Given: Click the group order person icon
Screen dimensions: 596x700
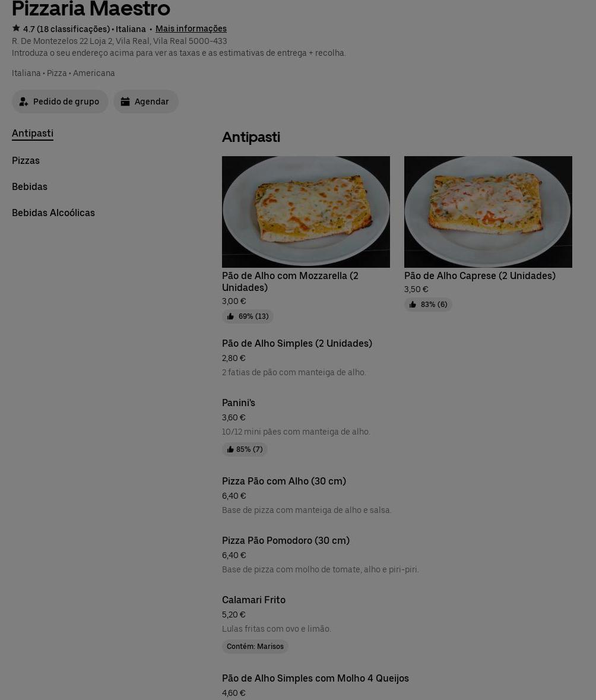Looking at the screenshot, I should click(x=24, y=102).
